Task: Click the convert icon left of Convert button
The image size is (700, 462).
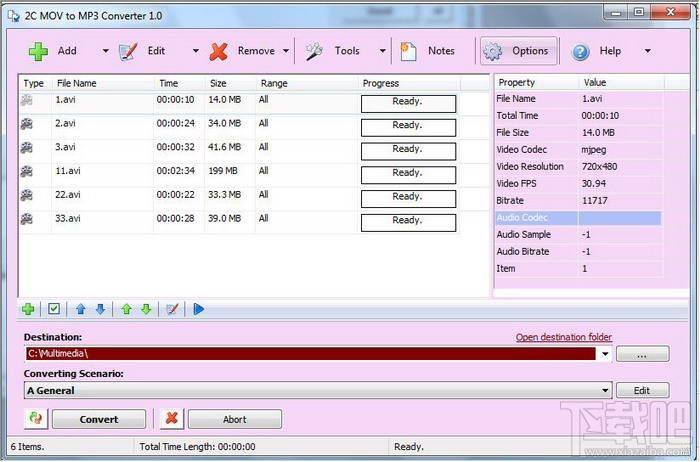Action: tap(36, 419)
